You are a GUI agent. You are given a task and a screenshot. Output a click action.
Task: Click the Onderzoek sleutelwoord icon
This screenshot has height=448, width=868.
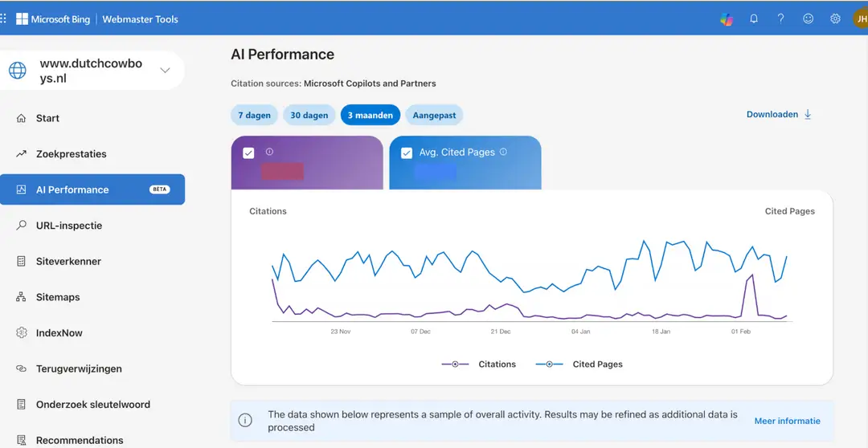pos(21,405)
